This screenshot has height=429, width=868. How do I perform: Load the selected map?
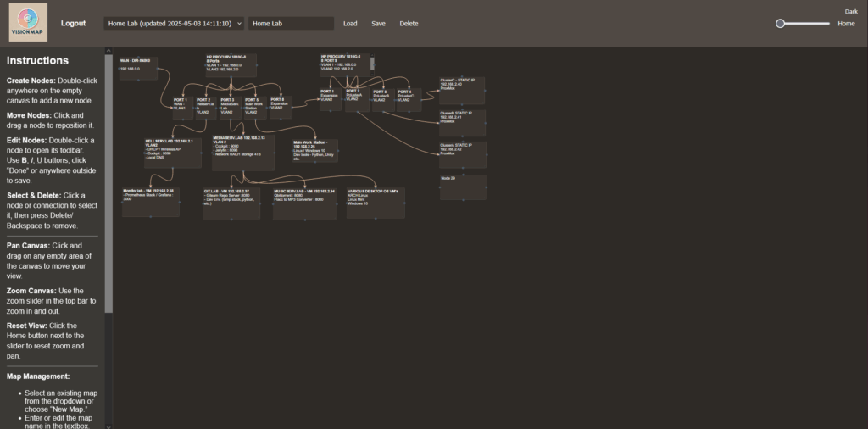click(350, 23)
